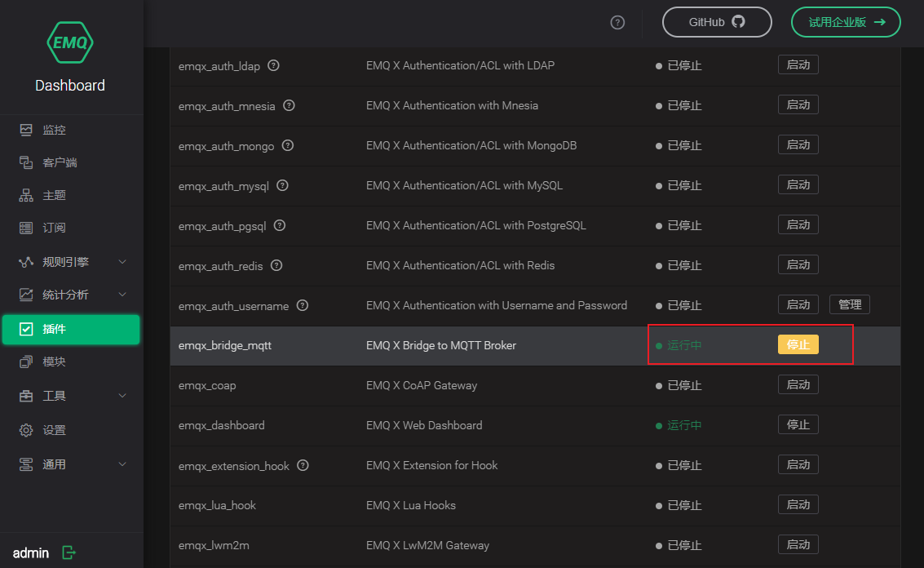The image size is (924, 568).
Task: Click the 订阅 list icon in sidebar
Action: click(x=26, y=228)
